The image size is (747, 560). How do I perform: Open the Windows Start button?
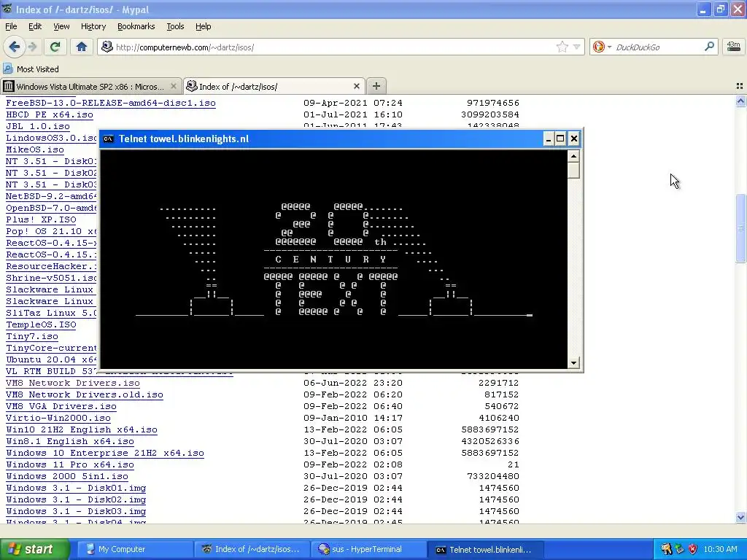[34, 549]
